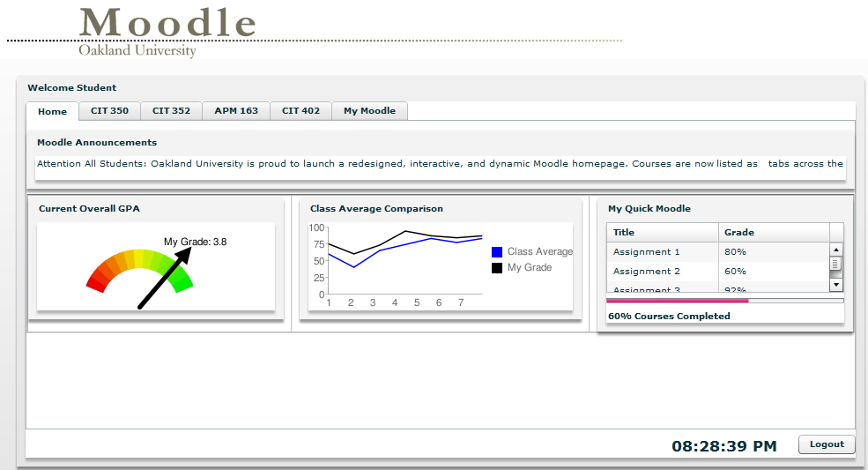
Task: Go to the CIT 402 tab
Action: point(300,111)
